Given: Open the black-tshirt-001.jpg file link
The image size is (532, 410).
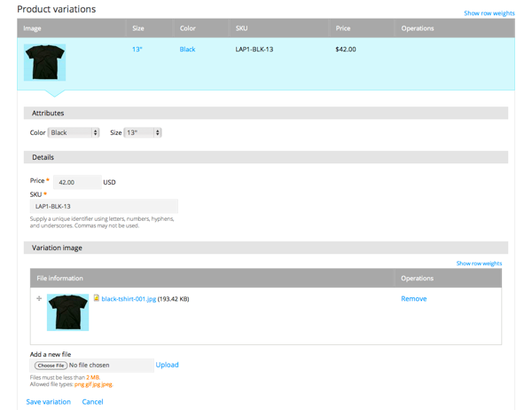Looking at the screenshot, I should pos(129,299).
